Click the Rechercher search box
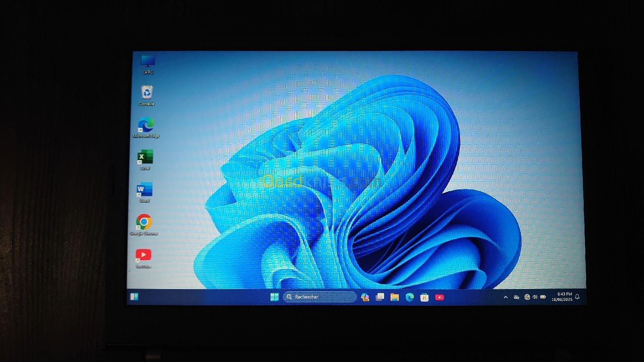Screen dimensions: 644x362 point(320,297)
